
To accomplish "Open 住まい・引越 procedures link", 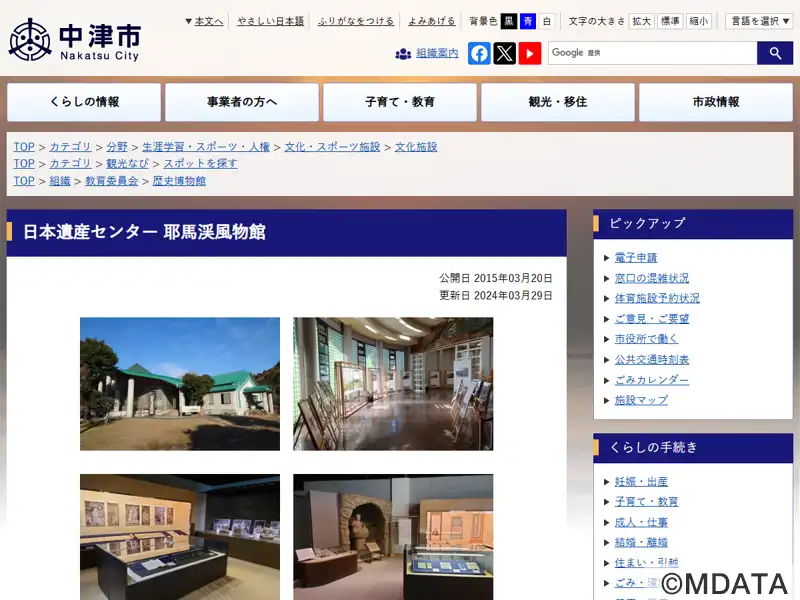I will tap(646, 563).
